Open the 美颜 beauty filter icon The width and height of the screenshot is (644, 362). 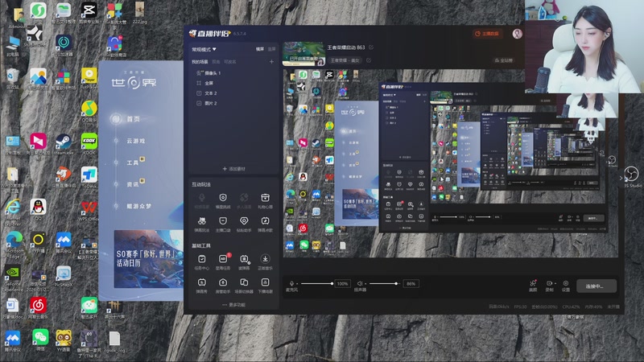click(x=533, y=284)
